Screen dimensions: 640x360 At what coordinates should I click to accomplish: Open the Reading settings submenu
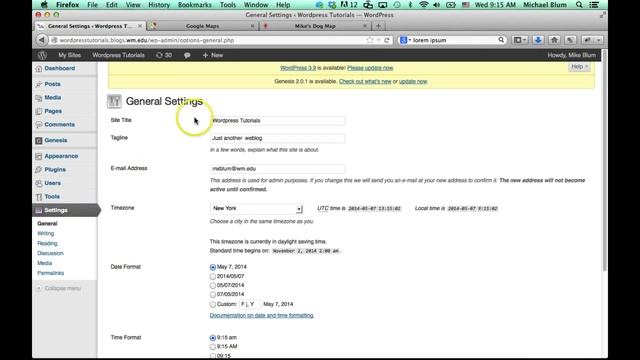click(47, 243)
